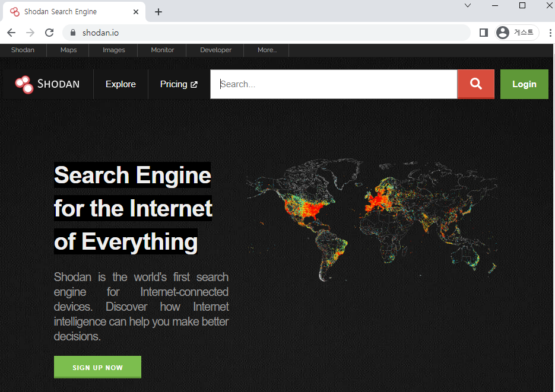Open a new tab with plus icon

coord(158,12)
